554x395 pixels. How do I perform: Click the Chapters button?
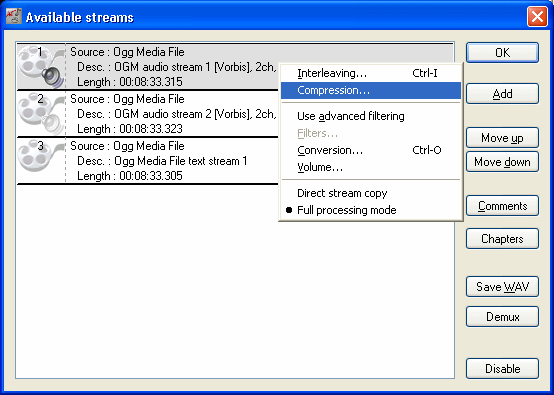(502, 239)
